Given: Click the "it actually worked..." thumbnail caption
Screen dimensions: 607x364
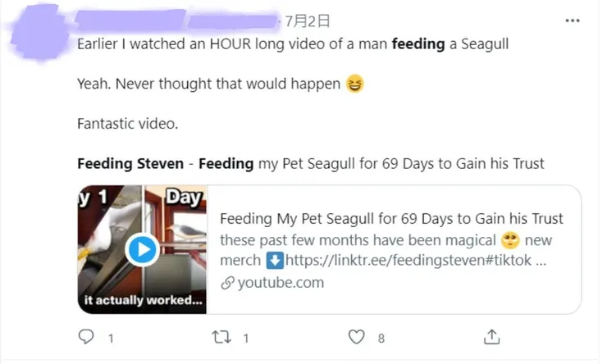Looking at the screenshot, I should click(143, 300).
